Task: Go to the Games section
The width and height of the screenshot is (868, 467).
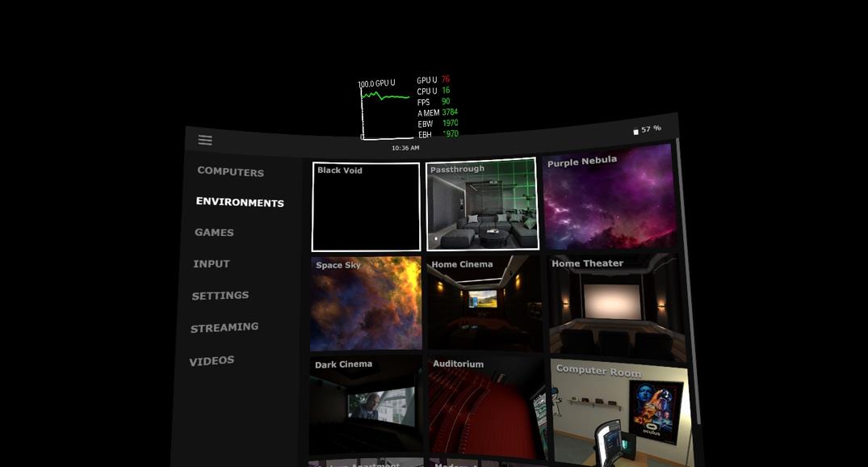Action: [214, 233]
